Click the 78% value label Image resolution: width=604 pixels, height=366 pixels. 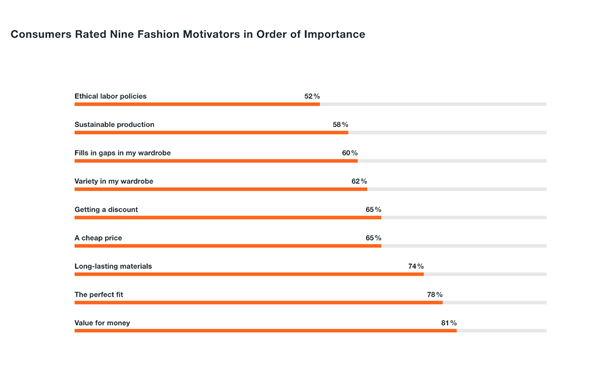coord(435,295)
